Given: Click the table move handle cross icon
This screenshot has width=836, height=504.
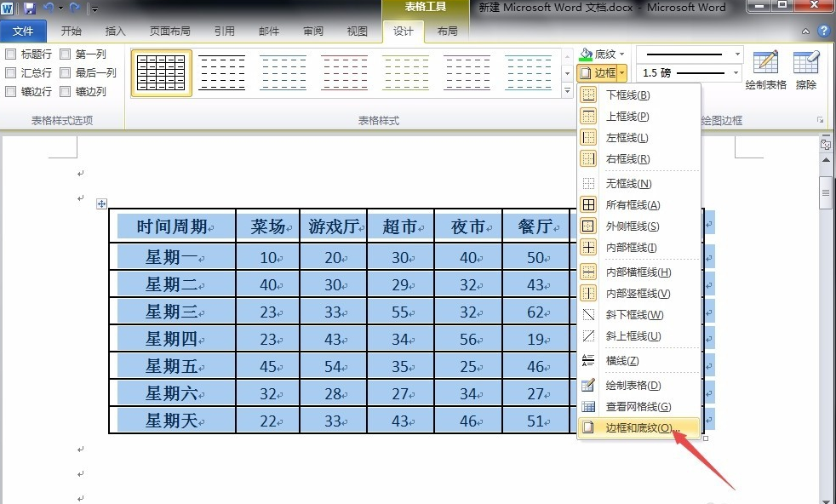Looking at the screenshot, I should 101,203.
